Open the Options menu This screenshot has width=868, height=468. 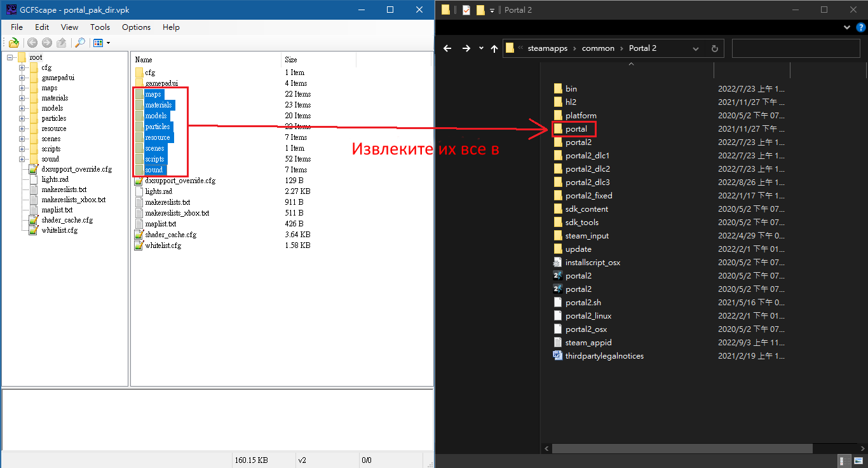coord(137,27)
